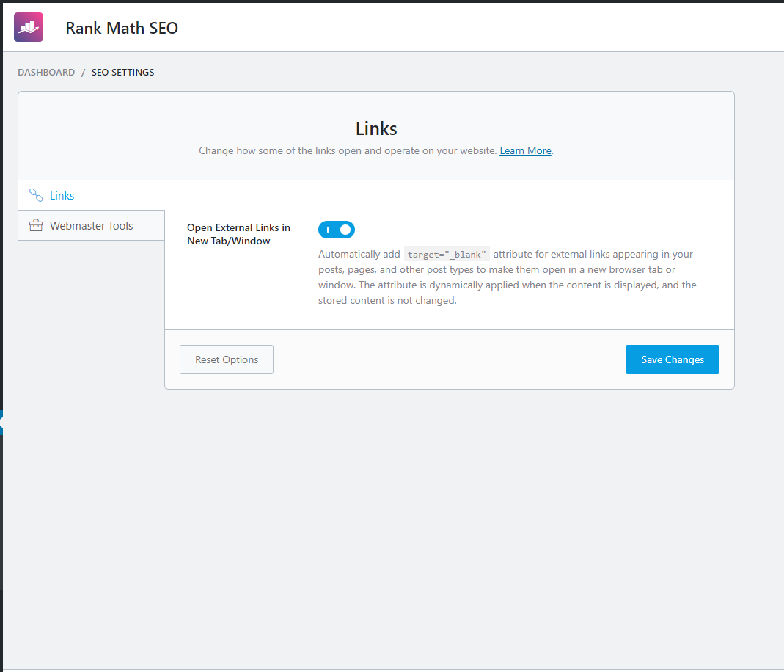Viewport: 784px width, 672px height.
Task: Click the SEO SETTINGS breadcrumb
Action: pos(123,73)
